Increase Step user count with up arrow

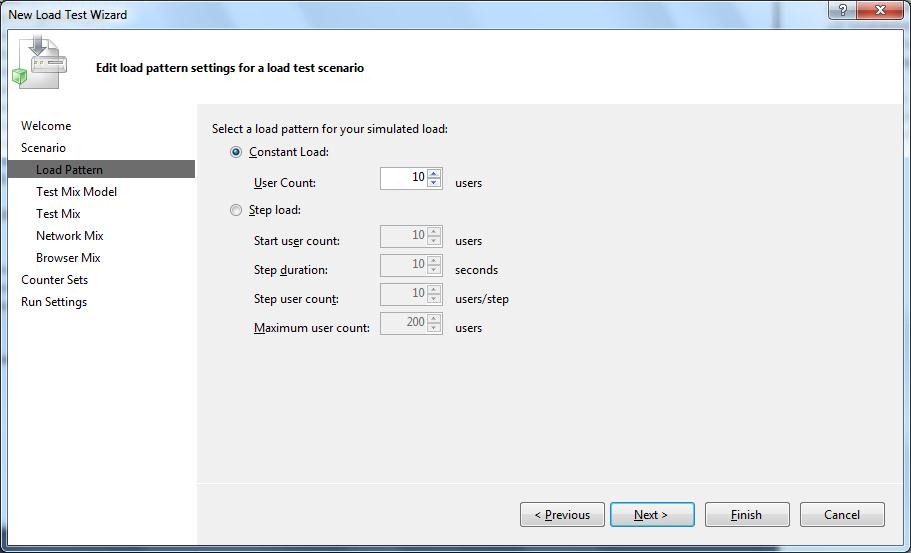(434, 290)
